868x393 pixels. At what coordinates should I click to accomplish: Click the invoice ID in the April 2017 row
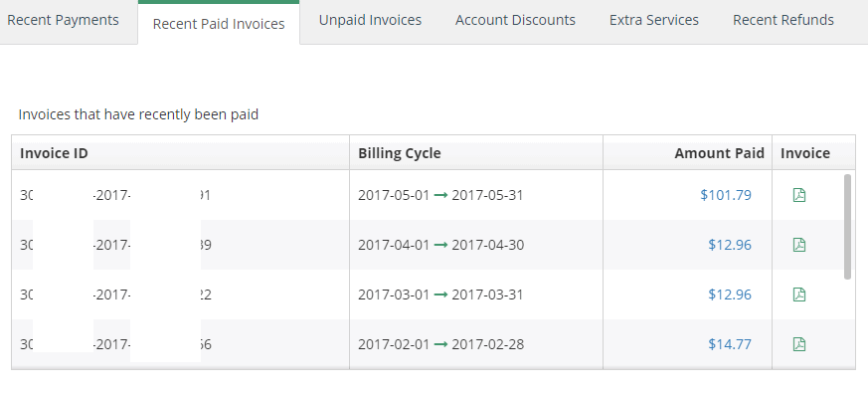pos(115,245)
